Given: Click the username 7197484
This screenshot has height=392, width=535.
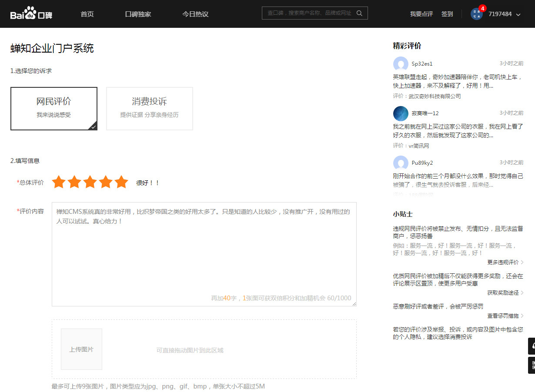Looking at the screenshot, I should pos(500,14).
